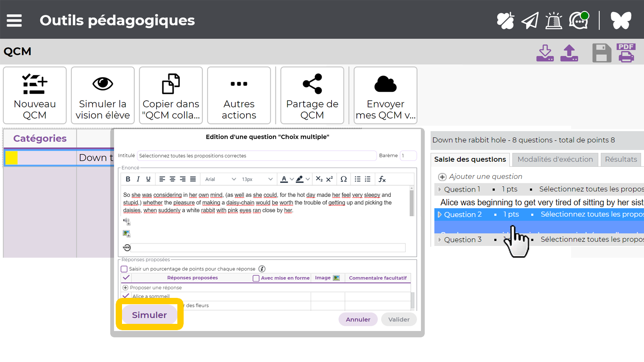The height and width of the screenshot is (362, 644).
Task: Click the paper plane send icon
Action: click(x=530, y=21)
